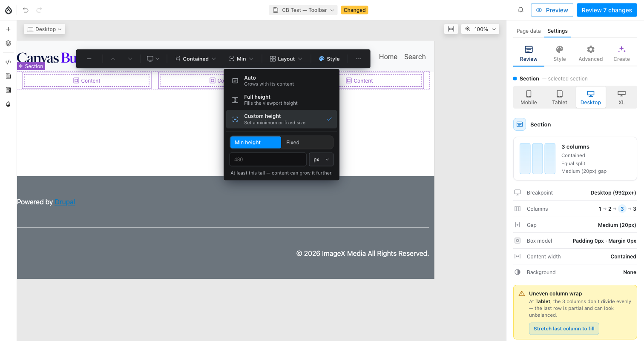Click the templates icon in left sidebar

8,90
